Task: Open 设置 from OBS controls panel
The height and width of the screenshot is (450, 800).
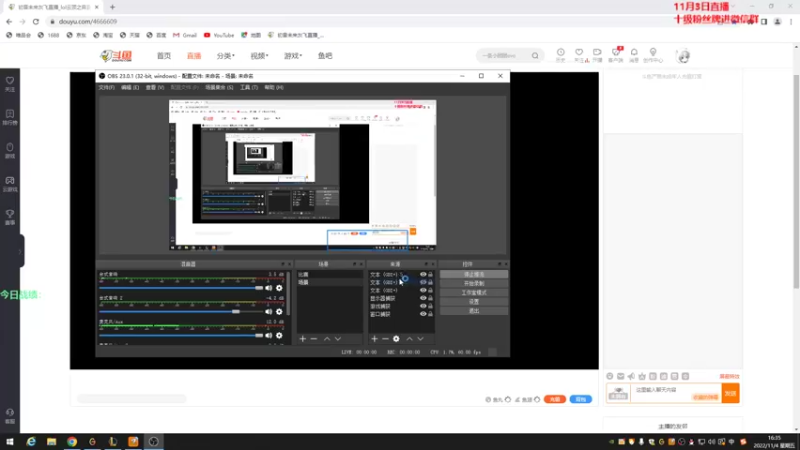Action: [x=474, y=302]
